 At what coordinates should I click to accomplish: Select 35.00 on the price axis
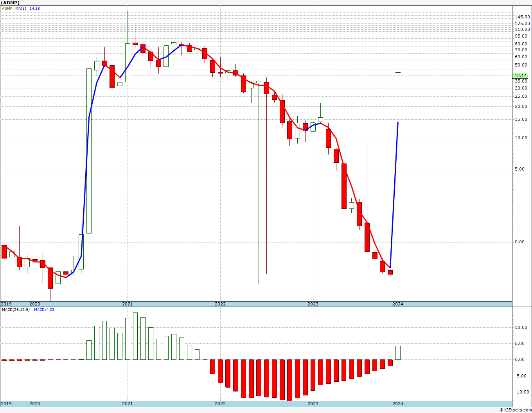point(521,81)
